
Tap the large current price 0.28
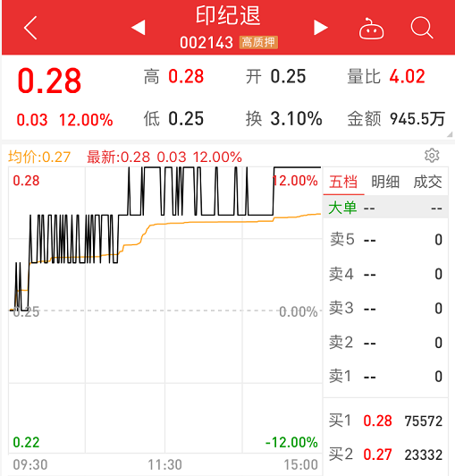(x=49, y=81)
